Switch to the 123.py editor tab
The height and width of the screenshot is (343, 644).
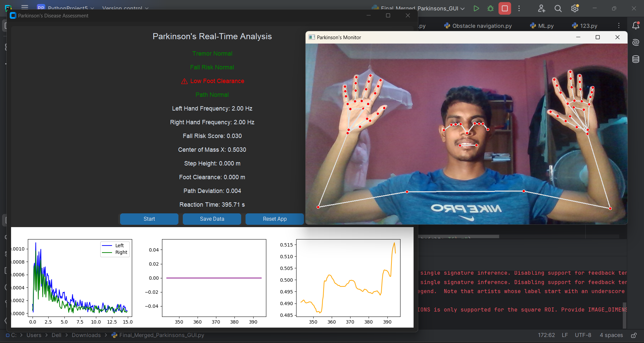585,26
